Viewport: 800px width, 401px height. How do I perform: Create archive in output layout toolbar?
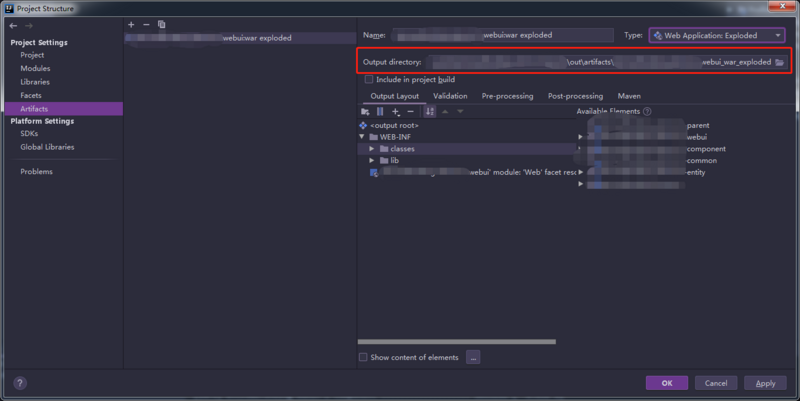pos(380,112)
